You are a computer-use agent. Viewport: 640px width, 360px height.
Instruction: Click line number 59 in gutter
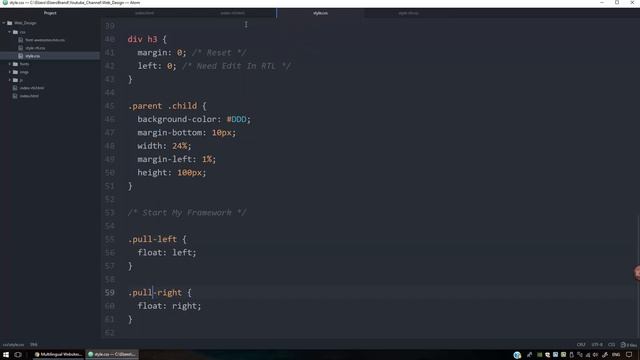109,293
